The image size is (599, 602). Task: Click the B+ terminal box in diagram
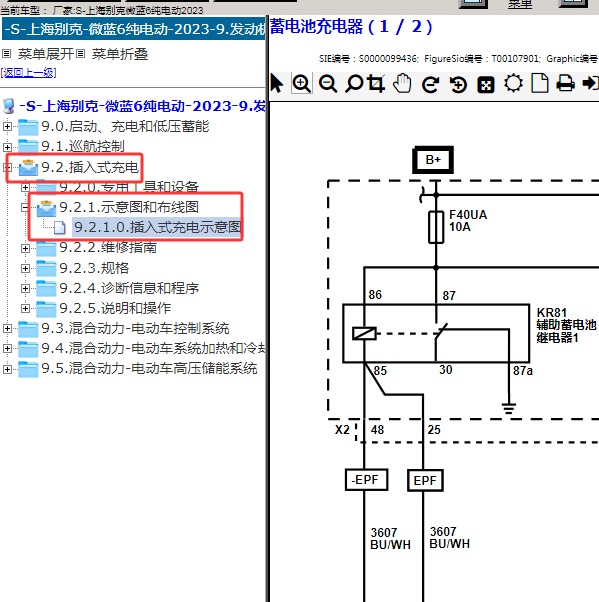click(x=433, y=160)
